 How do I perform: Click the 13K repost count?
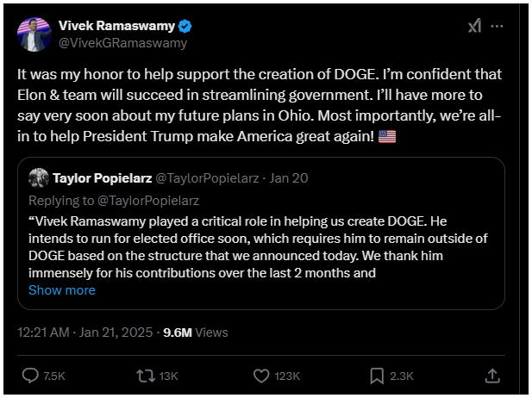tap(168, 376)
